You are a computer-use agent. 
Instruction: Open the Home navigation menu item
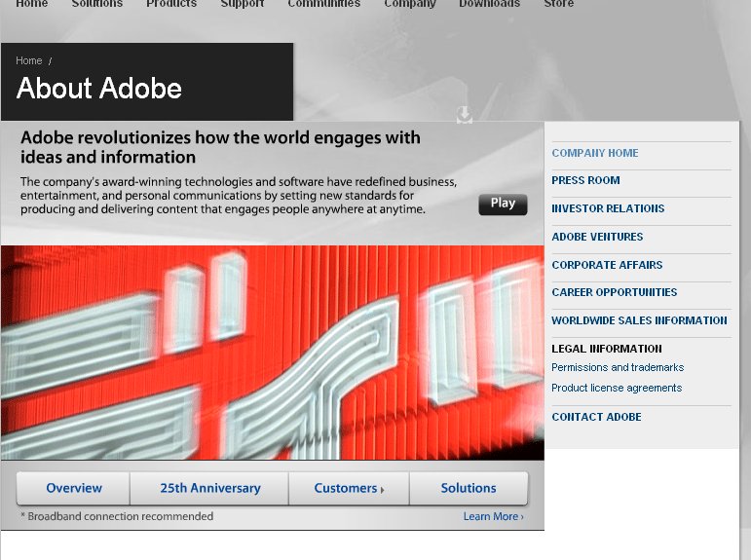[31, 4]
